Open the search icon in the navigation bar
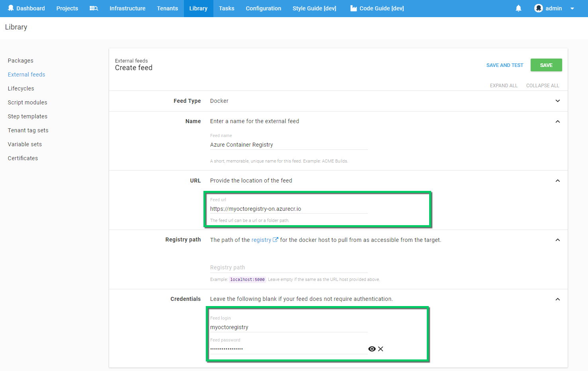The height and width of the screenshot is (371, 588). [94, 8]
